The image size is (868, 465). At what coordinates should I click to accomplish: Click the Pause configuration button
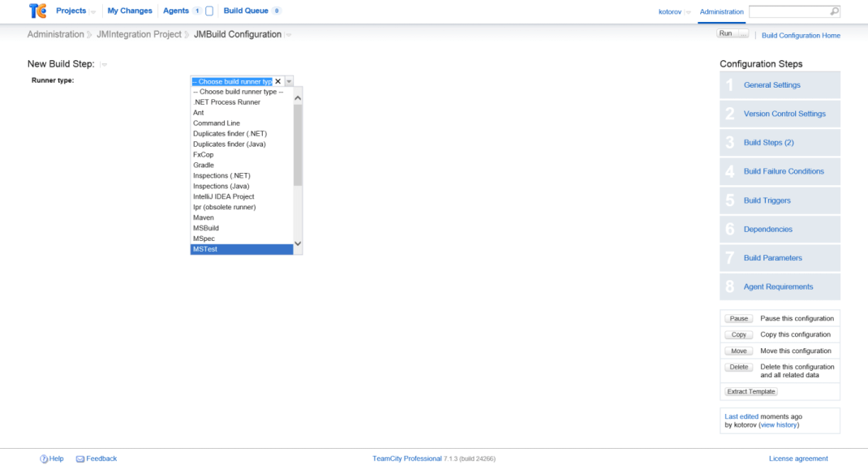pyautogui.click(x=738, y=319)
